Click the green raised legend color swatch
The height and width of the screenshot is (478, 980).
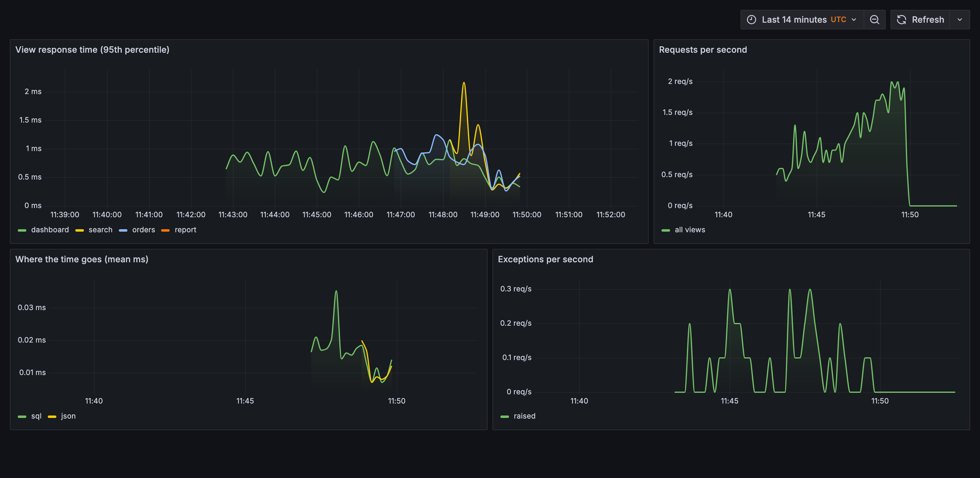click(x=505, y=416)
